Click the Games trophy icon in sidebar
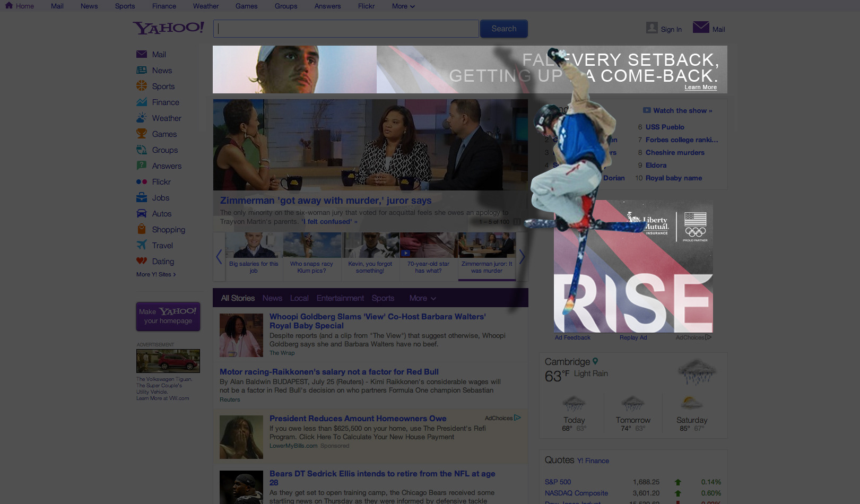This screenshot has height=504, width=860. [141, 134]
